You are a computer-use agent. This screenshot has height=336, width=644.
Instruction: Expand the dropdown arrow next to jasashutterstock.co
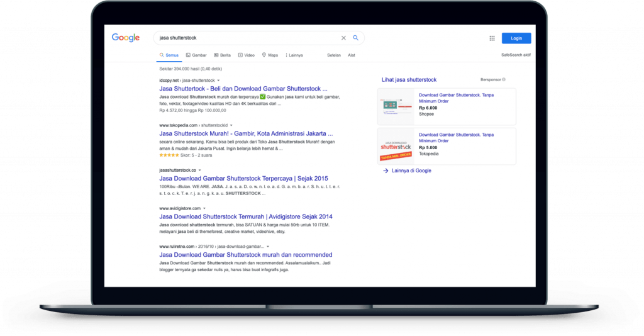[x=200, y=170]
